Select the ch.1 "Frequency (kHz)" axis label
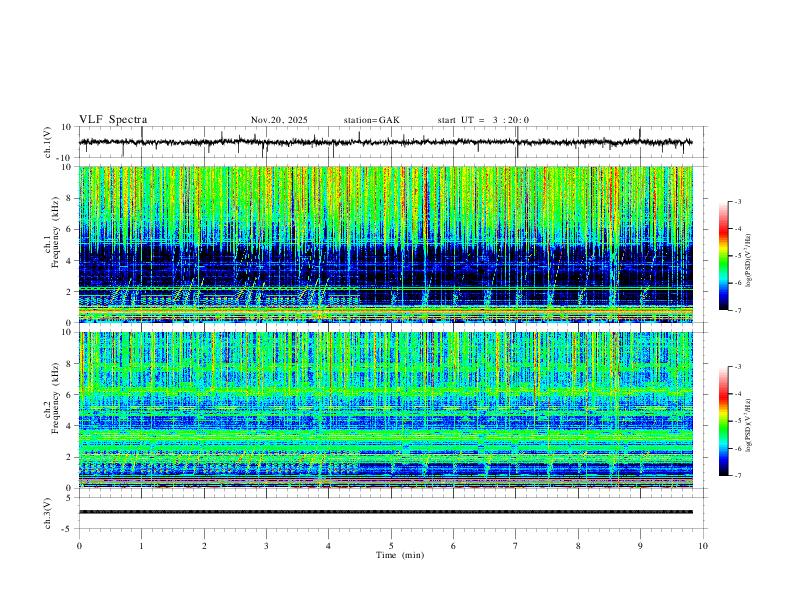792x612 pixels. click(x=56, y=232)
